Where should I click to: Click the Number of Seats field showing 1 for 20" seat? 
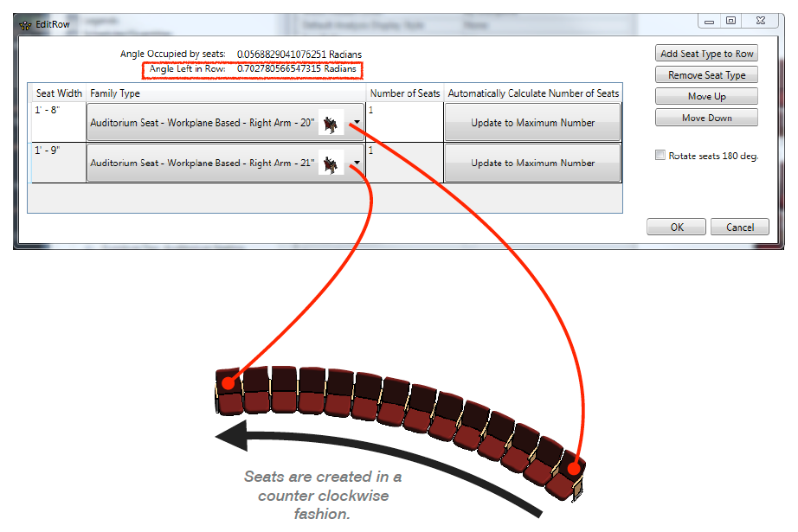401,122
